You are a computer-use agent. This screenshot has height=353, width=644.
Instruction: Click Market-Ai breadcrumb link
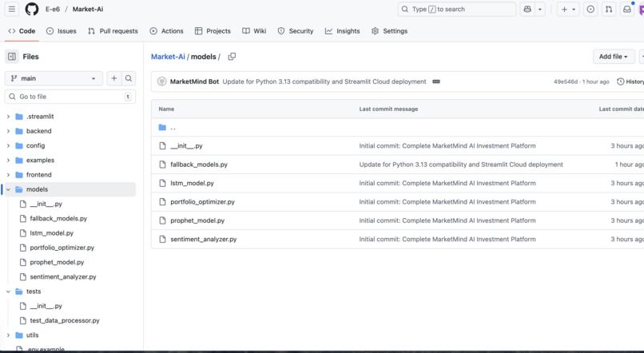pyautogui.click(x=168, y=57)
